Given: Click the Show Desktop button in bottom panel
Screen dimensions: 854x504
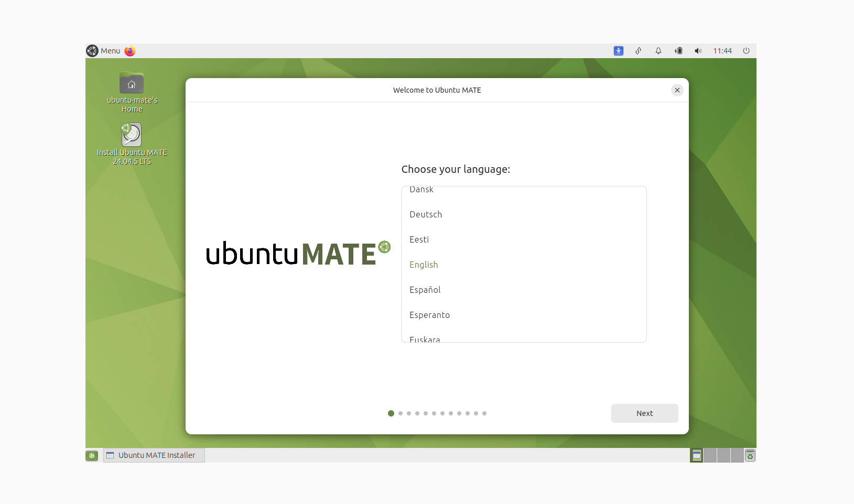Looking at the screenshot, I should click(x=92, y=456).
